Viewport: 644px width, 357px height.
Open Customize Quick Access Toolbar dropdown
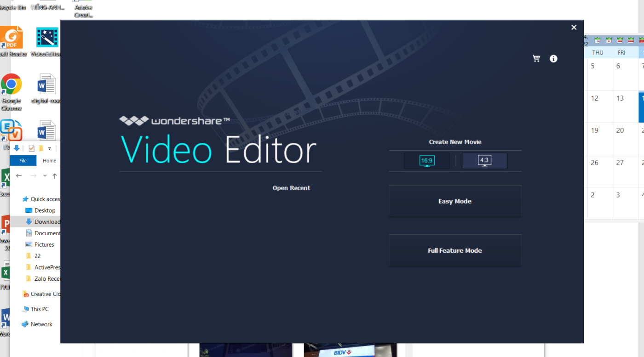pyautogui.click(x=49, y=148)
